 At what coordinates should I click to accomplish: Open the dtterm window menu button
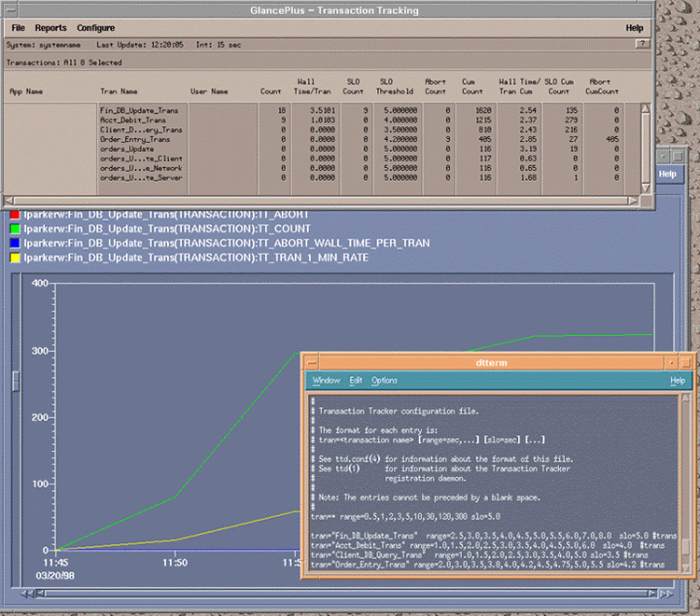click(314, 362)
